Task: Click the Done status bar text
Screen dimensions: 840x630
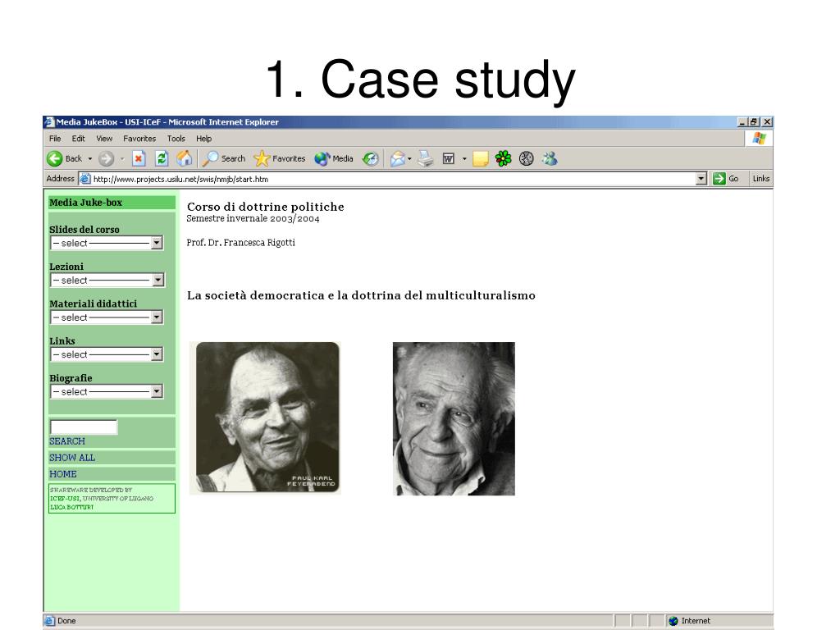Action: pyautogui.click(x=66, y=621)
